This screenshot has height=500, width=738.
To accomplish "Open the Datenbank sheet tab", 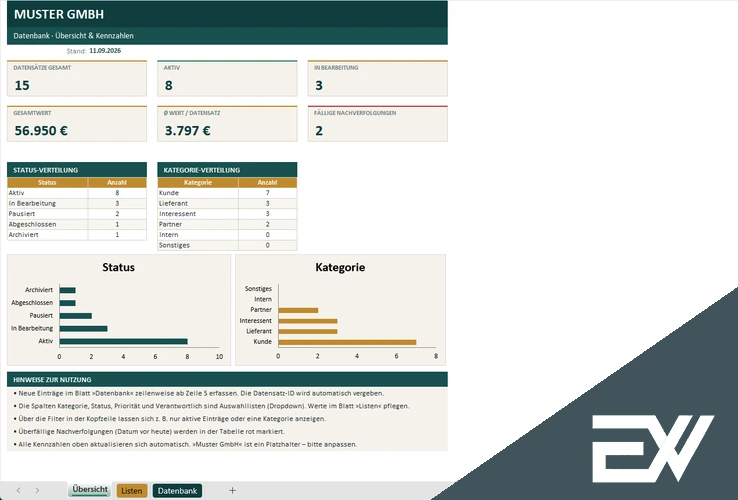I will 177,491.
